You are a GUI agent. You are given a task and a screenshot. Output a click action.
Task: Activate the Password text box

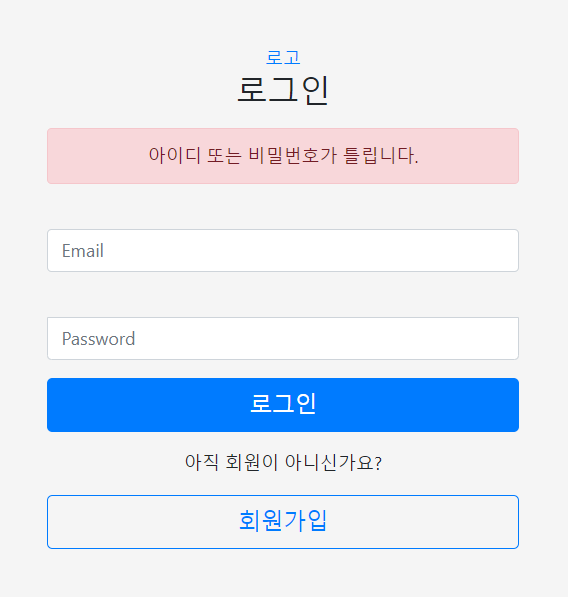(283, 338)
